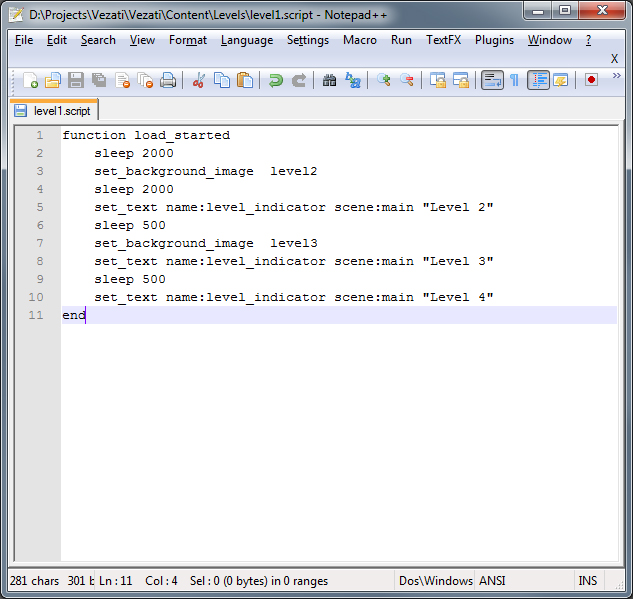
Task: Open a file with the folder icon
Action: 52,80
